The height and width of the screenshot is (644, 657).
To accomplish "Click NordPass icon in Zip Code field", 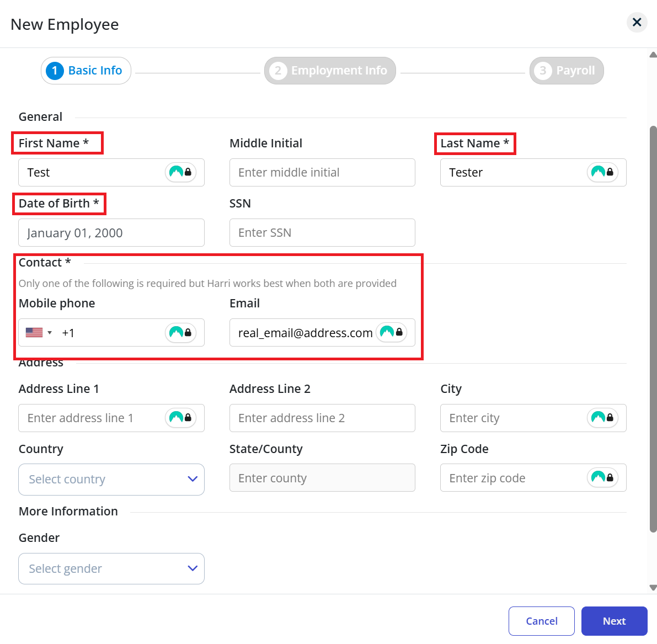I will click(602, 477).
